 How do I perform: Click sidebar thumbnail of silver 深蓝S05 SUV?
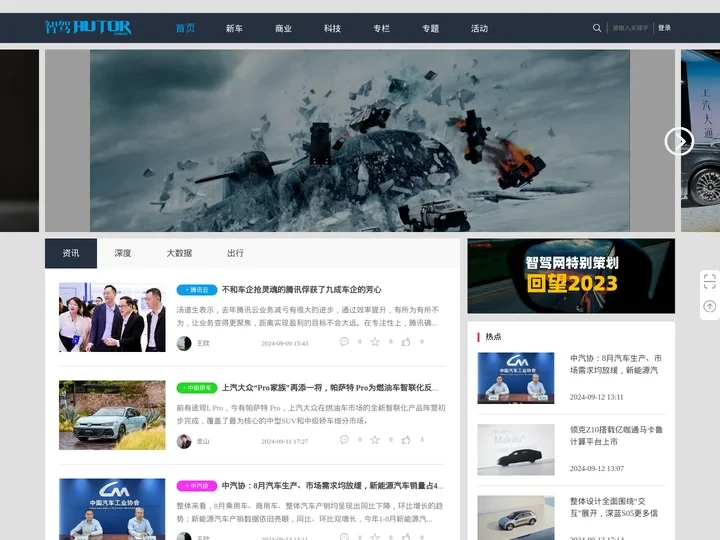516,518
